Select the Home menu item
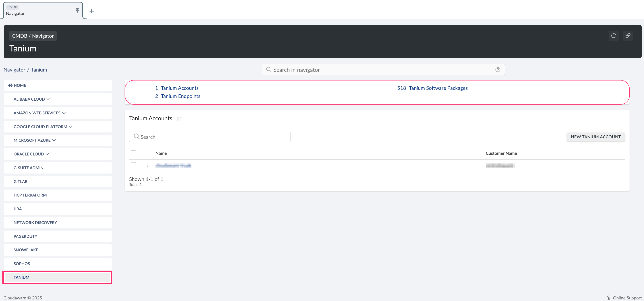Viewport: 644px width, 301px height. (20, 86)
